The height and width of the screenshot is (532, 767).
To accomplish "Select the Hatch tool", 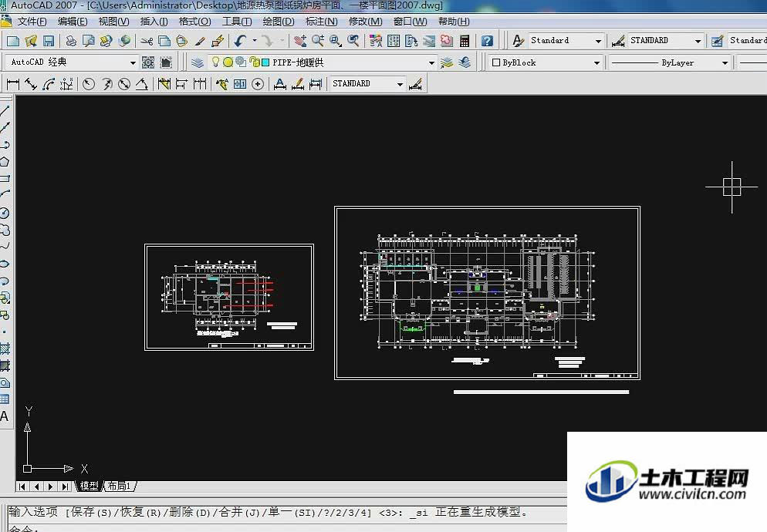I will pos(5,348).
